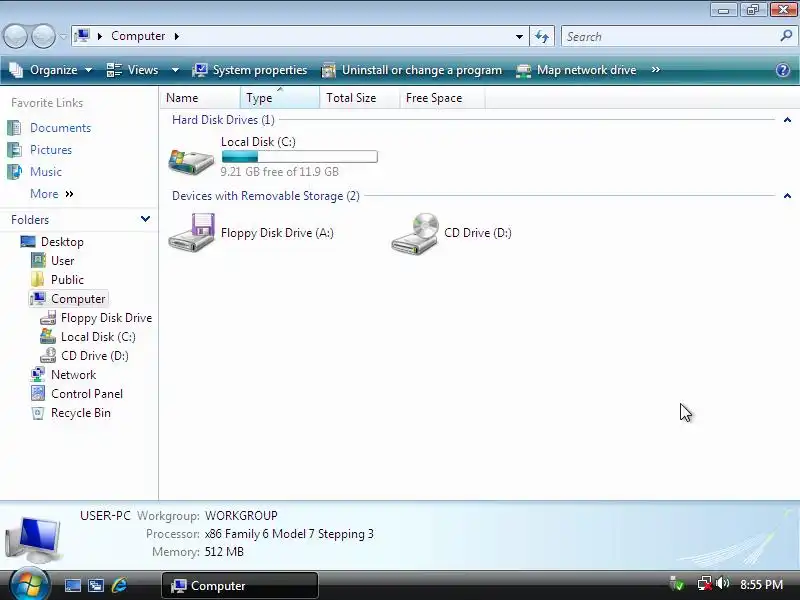Image resolution: width=800 pixels, height=600 pixels.
Task: Select Desktop in the folder tree
Action: [62, 242]
